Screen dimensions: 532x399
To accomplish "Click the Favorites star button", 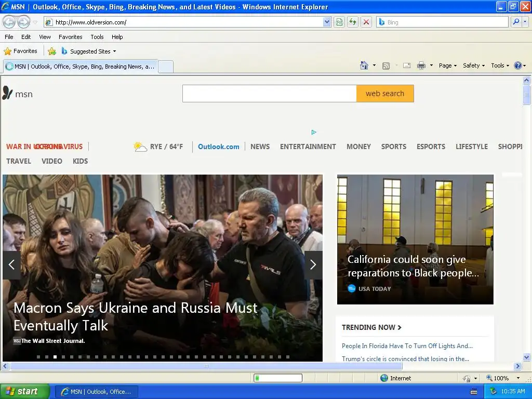I will [20, 51].
